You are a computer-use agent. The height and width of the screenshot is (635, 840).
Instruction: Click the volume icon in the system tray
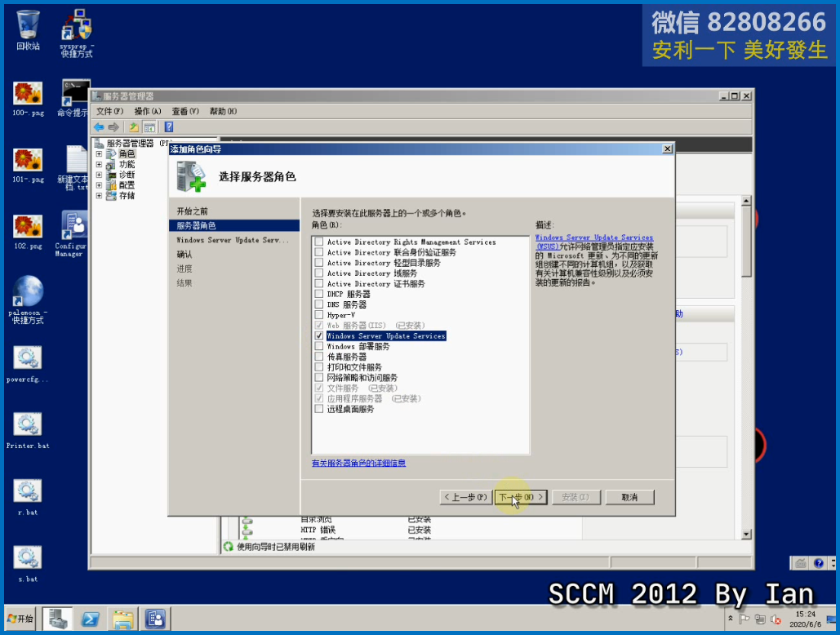tap(776, 619)
